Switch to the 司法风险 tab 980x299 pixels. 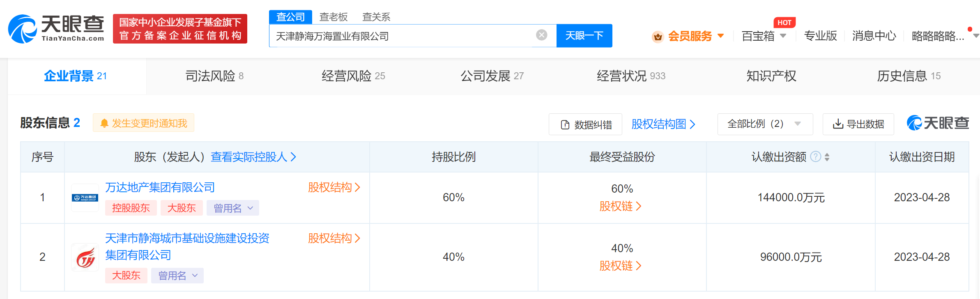[214, 76]
